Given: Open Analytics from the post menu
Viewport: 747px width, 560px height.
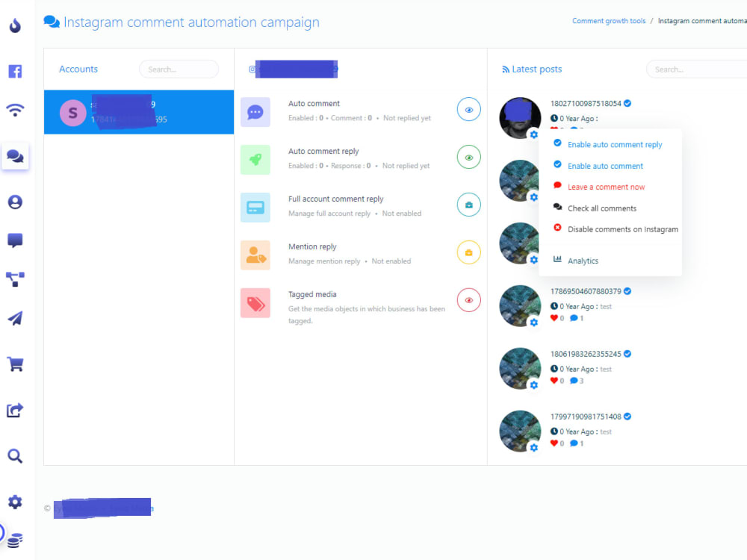Looking at the screenshot, I should pos(583,261).
